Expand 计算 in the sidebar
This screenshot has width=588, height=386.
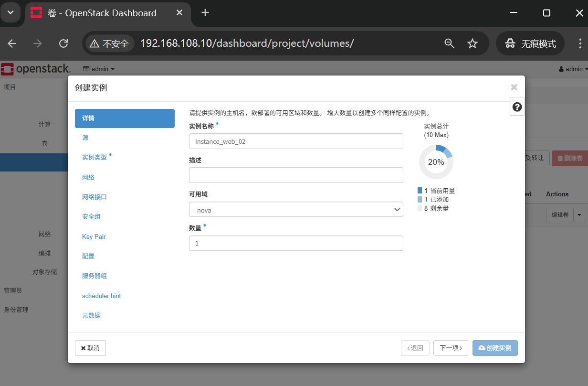44,124
